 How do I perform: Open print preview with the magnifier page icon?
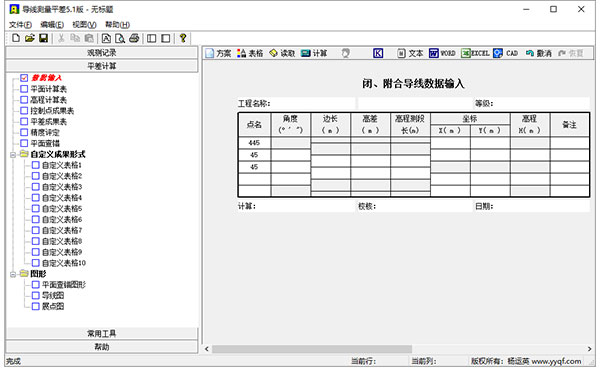(120, 38)
